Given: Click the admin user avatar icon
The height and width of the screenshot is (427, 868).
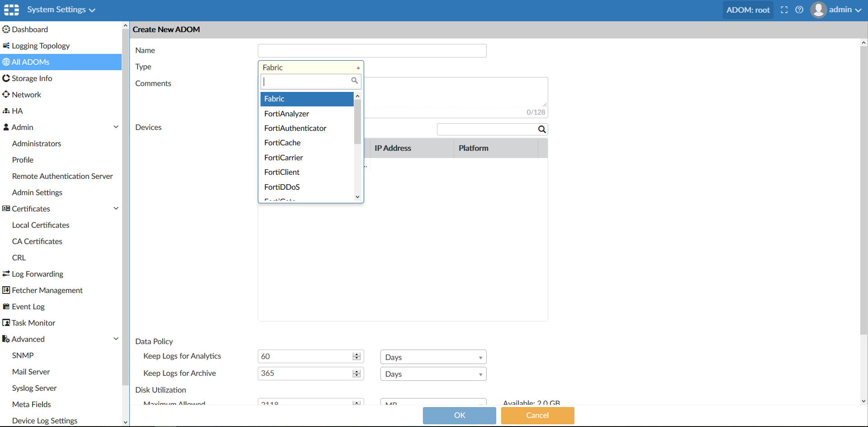Looking at the screenshot, I should click(x=818, y=10).
